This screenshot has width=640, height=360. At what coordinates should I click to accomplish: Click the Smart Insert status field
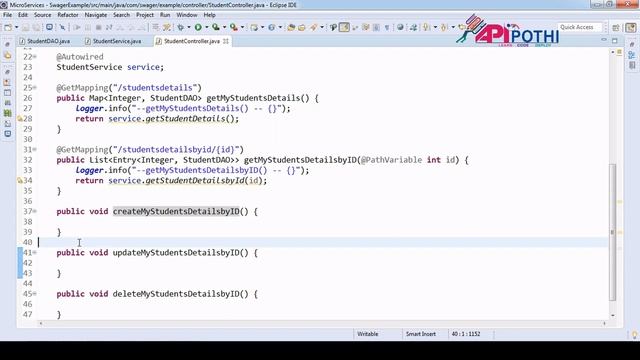pyautogui.click(x=420, y=334)
